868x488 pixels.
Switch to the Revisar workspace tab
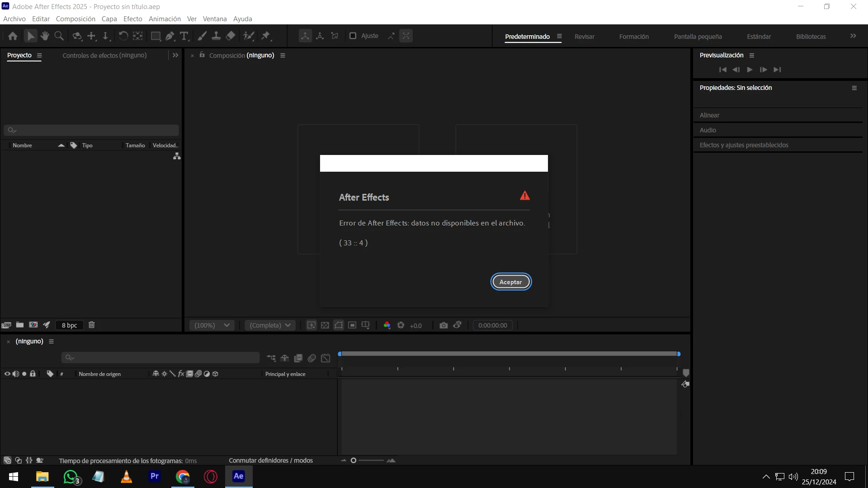pyautogui.click(x=584, y=37)
